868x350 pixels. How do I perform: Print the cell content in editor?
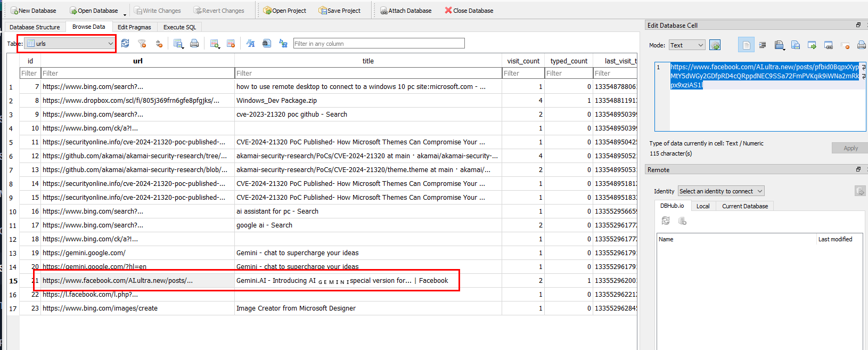coord(861,45)
